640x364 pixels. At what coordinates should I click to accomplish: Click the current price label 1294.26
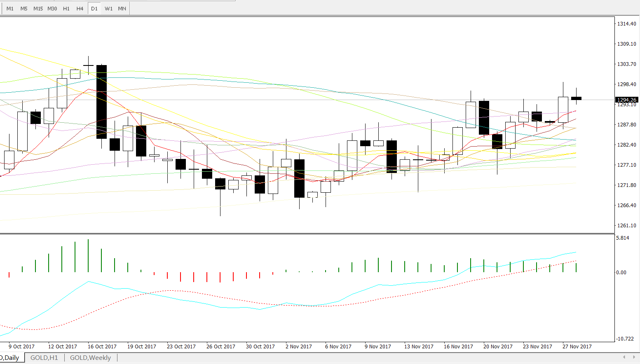click(x=626, y=100)
